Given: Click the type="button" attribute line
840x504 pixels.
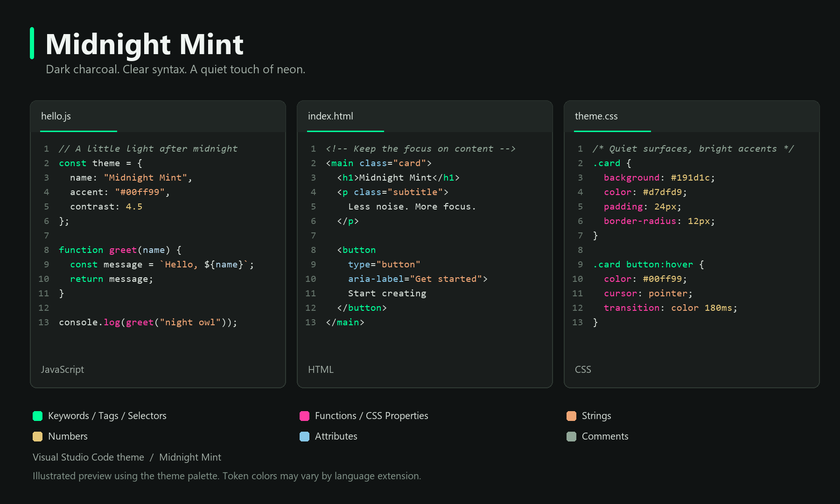Looking at the screenshot, I should click(384, 265).
